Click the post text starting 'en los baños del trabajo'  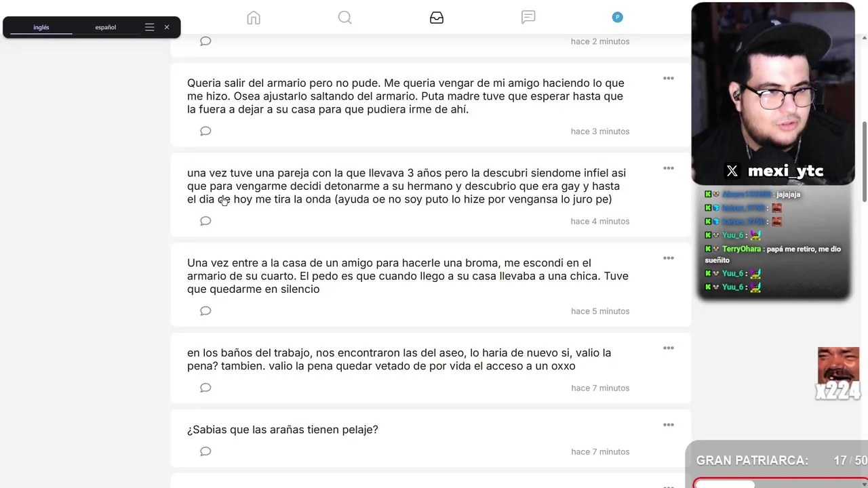[399, 359]
